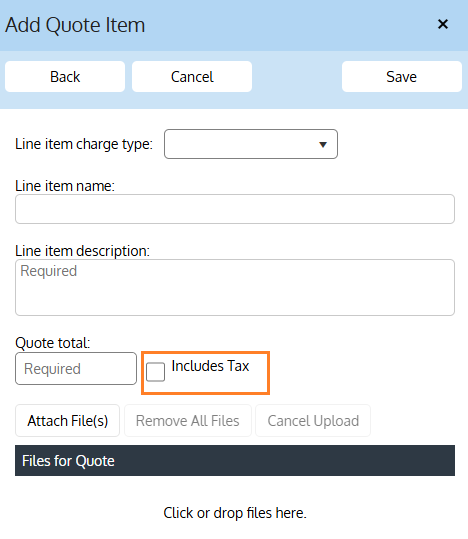The height and width of the screenshot is (539, 468).
Task: Save the quote item
Action: pyautogui.click(x=402, y=77)
